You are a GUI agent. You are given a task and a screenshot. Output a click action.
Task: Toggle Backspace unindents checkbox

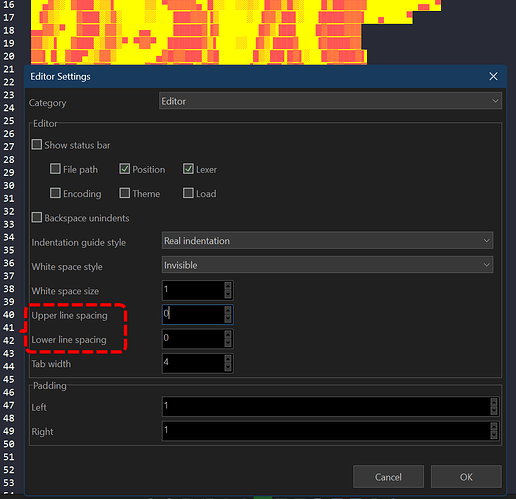point(37,217)
